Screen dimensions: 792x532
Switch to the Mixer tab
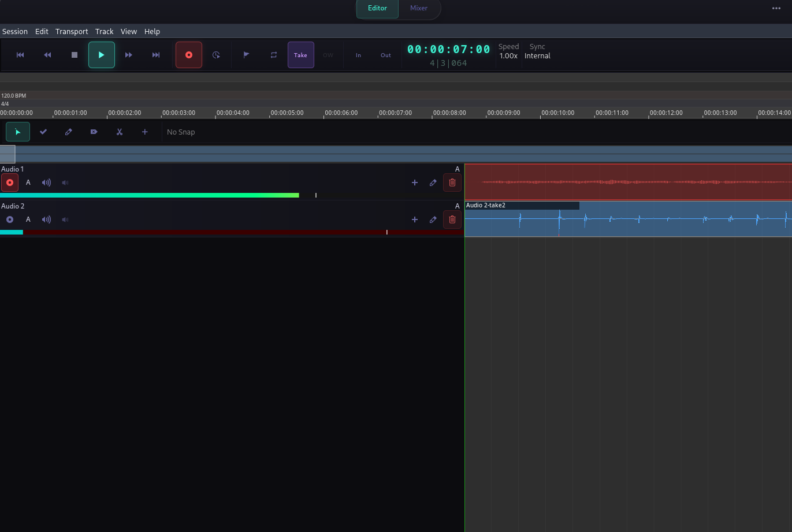[419, 8]
